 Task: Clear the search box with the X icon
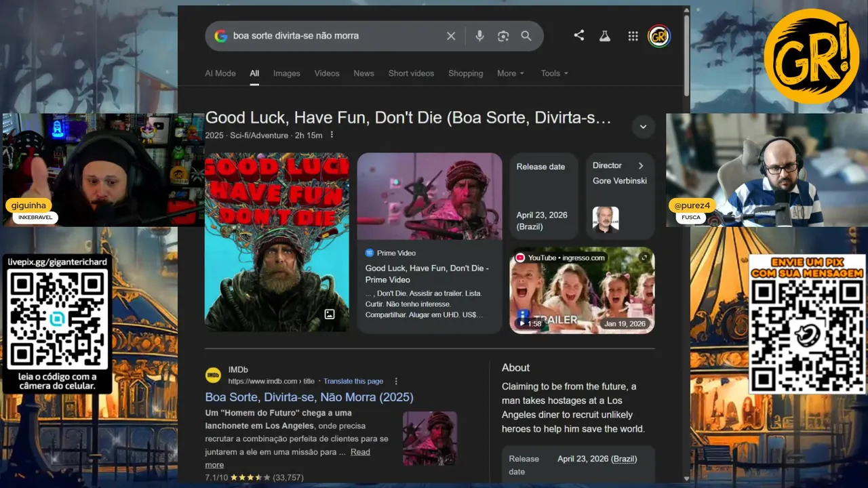451,36
